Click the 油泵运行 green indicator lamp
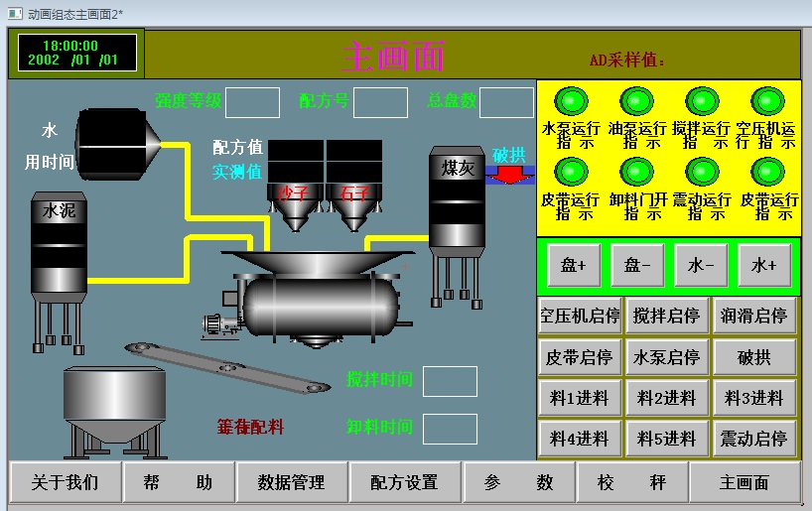 637,101
